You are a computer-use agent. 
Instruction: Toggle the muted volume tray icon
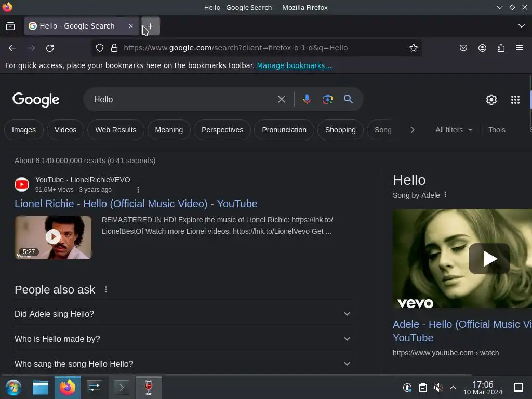click(438, 388)
